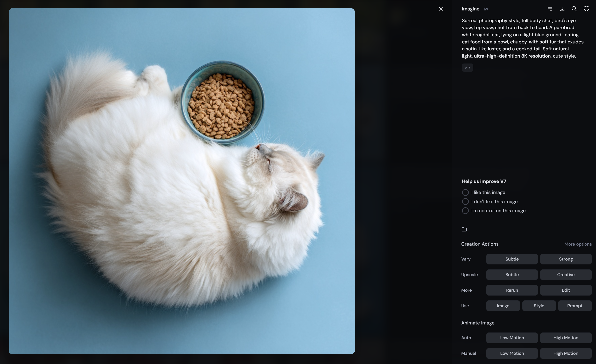Viewport: 596px width, 364px height.
Task: Use as Image reference
Action: [503, 306]
